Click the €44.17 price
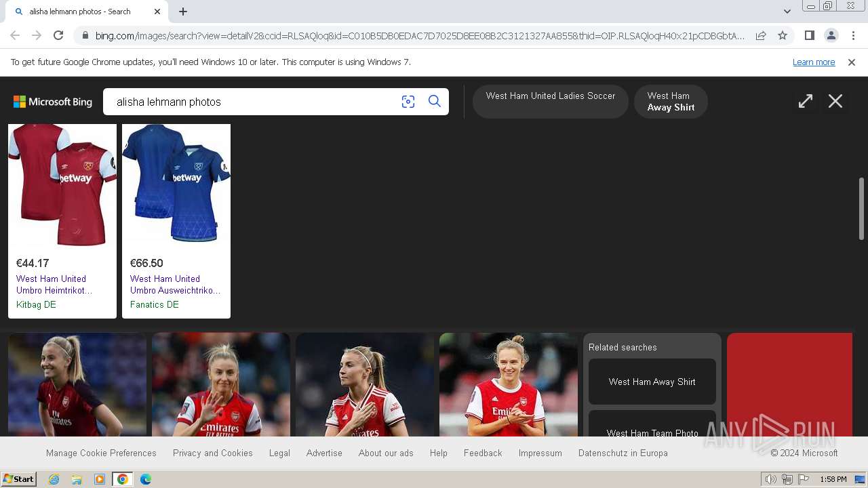 point(33,263)
